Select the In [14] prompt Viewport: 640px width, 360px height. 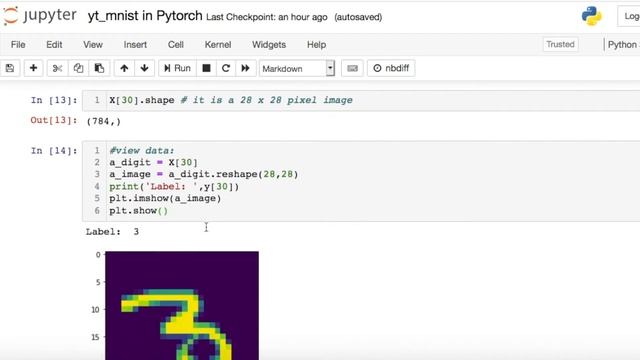tap(54, 151)
